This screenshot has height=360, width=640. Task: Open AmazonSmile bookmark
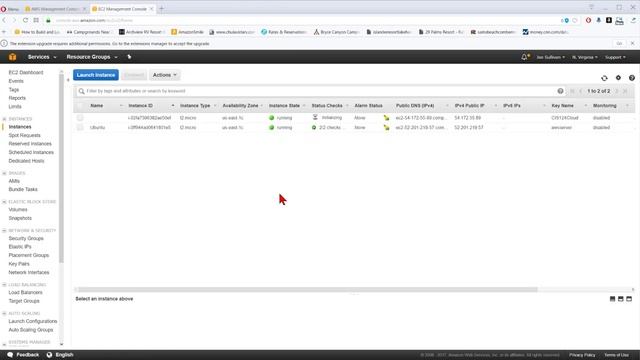click(x=187, y=32)
